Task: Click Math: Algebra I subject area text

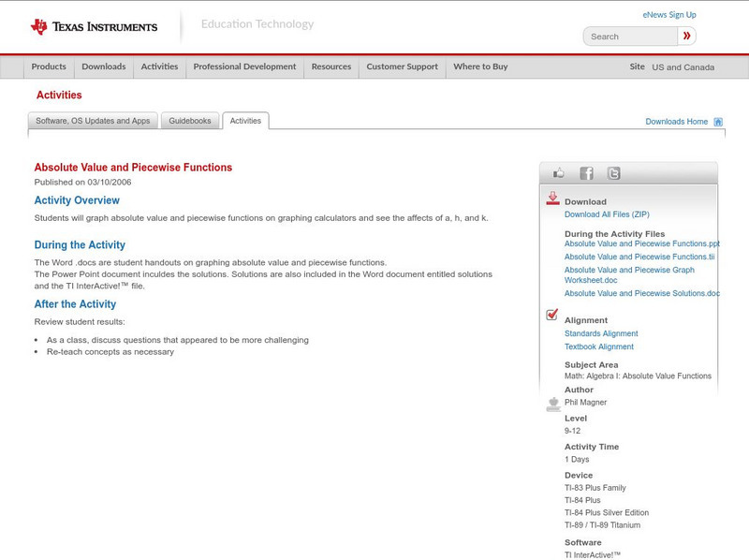Action: coord(638,376)
